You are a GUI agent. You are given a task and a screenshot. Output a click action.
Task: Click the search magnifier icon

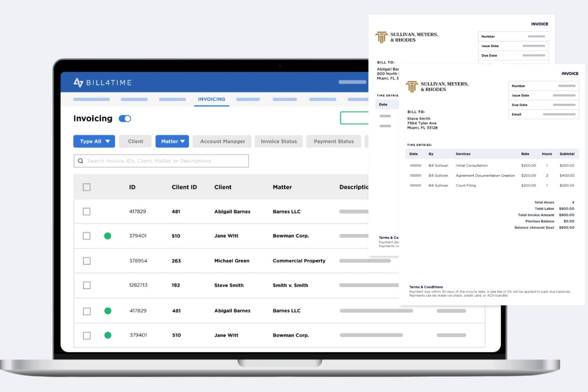pyautogui.click(x=81, y=160)
